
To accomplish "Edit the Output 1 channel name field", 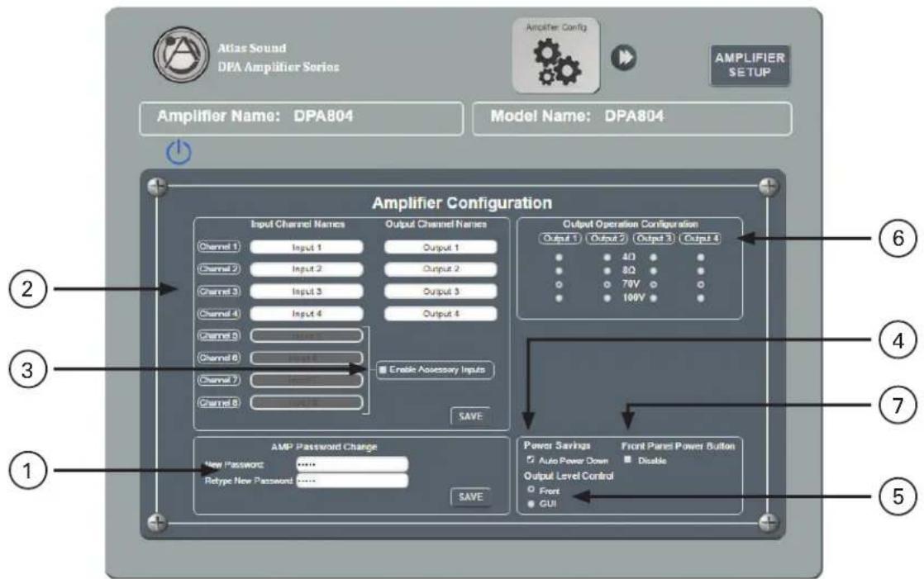I will (441, 248).
